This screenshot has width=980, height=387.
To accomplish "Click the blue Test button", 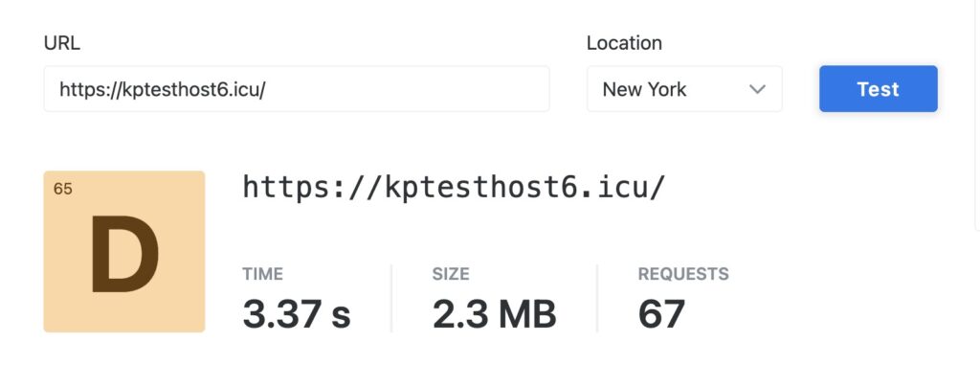I will [x=878, y=89].
